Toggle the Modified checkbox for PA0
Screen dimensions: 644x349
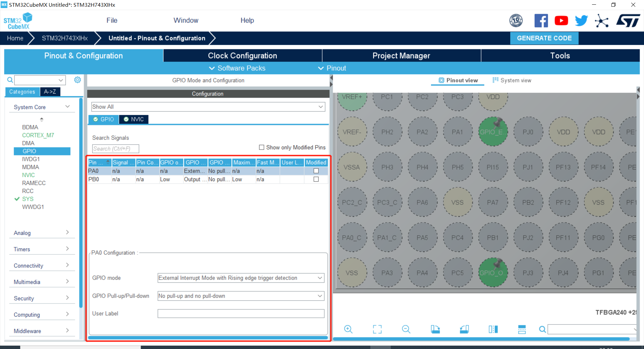[x=316, y=171]
